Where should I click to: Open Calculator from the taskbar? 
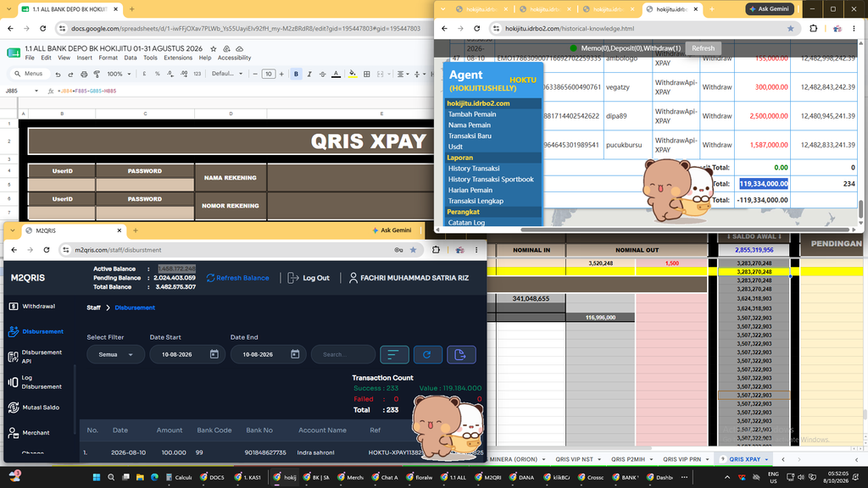pyautogui.click(x=177, y=477)
